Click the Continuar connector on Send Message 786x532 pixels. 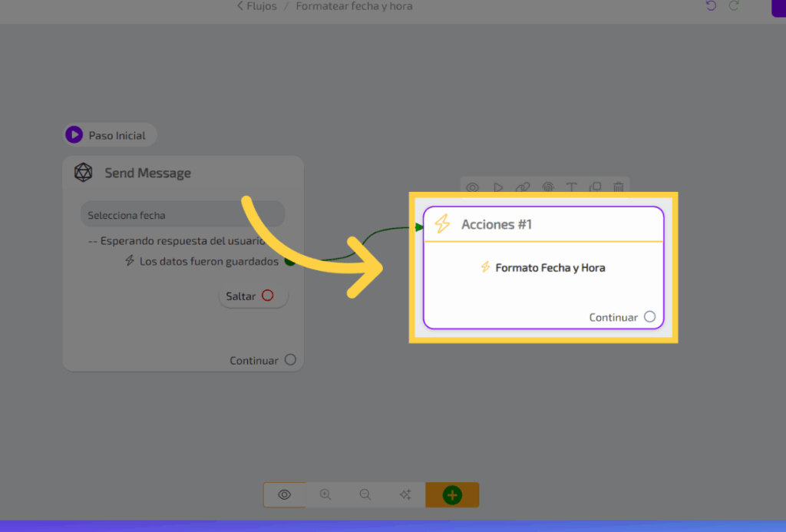[290, 359]
